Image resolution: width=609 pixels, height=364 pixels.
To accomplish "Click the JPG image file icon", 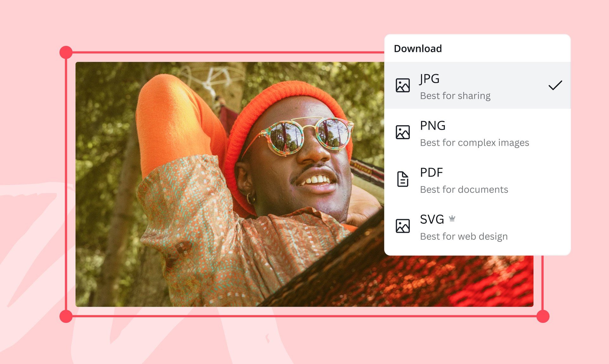I will click(x=403, y=85).
